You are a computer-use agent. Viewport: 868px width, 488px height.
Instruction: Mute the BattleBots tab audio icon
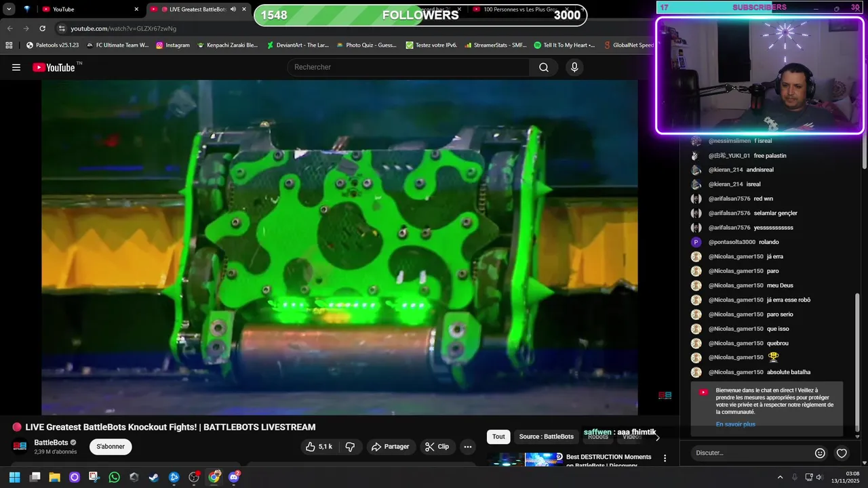[x=233, y=9]
